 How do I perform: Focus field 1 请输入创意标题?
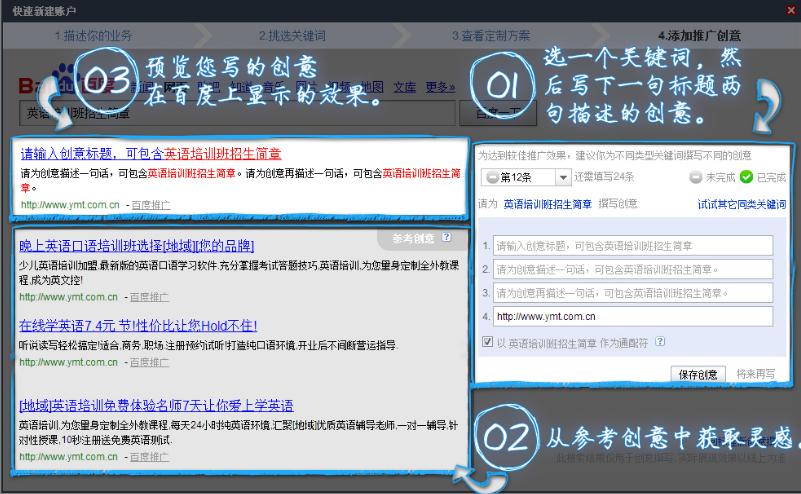click(x=633, y=246)
